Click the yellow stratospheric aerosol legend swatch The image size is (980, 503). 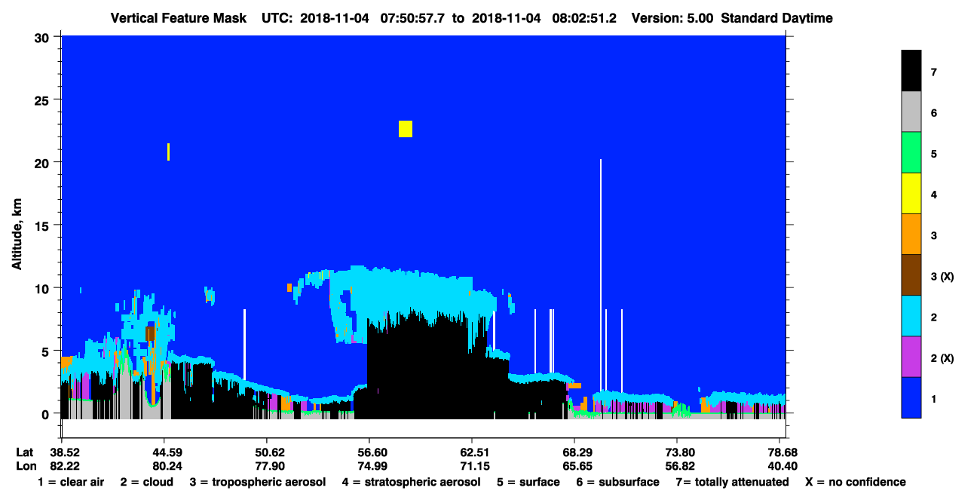pos(911,193)
